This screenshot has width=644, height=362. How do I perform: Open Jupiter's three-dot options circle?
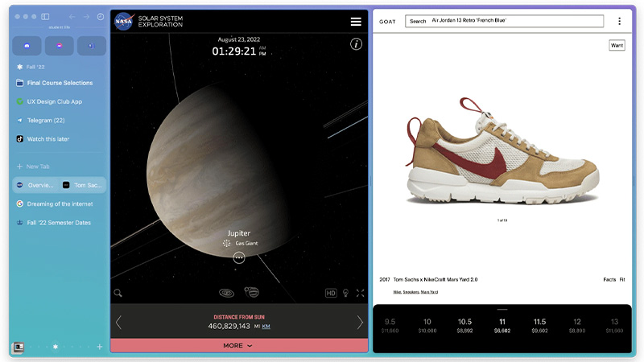point(239,257)
